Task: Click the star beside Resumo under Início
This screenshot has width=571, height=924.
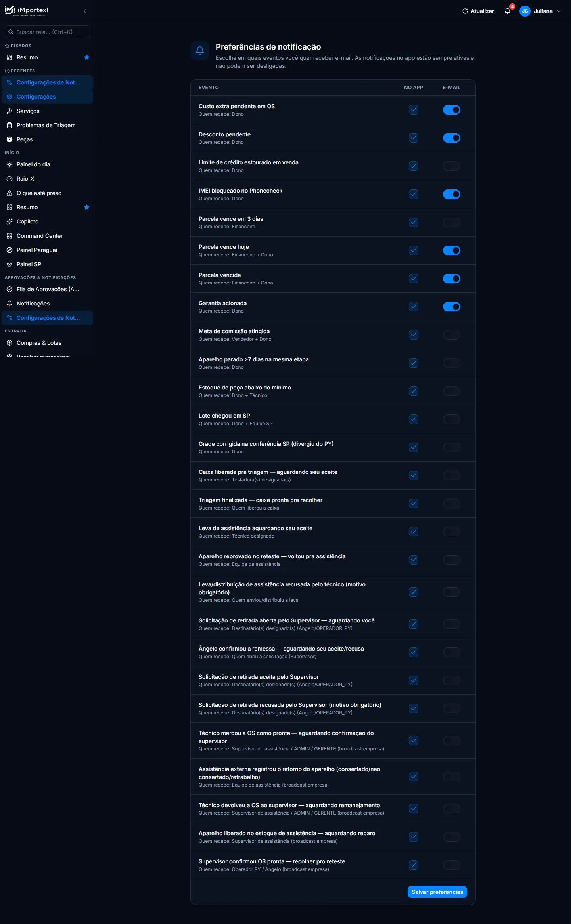Action: 87,207
